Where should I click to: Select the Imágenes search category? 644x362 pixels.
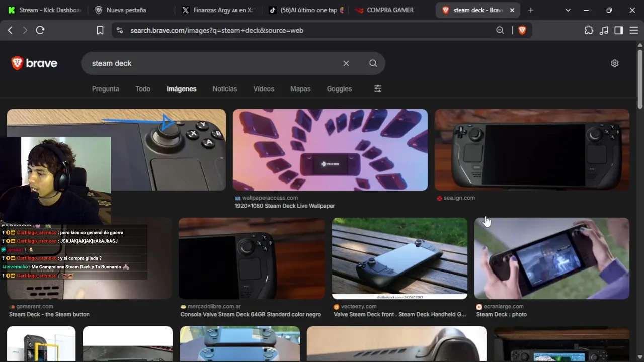[182, 88]
